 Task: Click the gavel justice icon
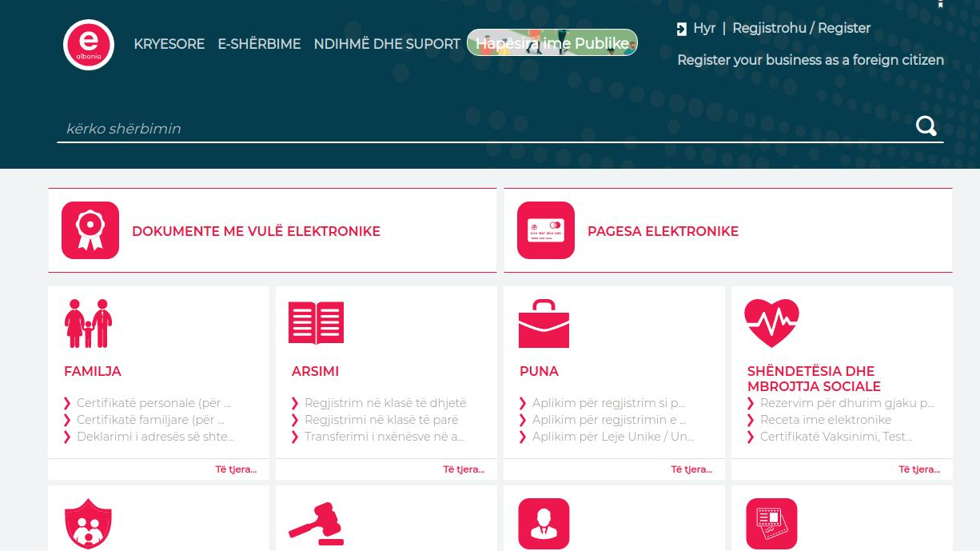316,524
